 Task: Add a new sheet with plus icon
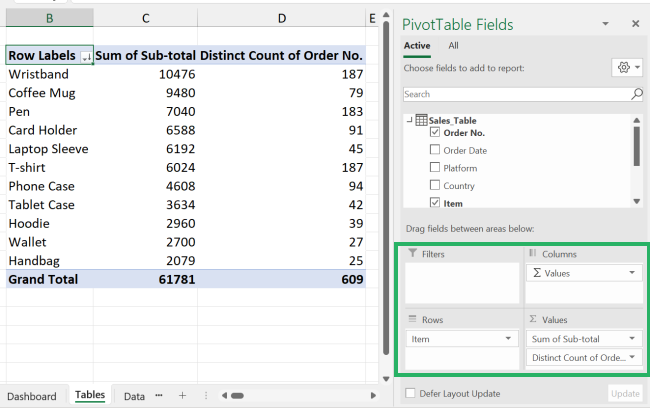coord(182,396)
